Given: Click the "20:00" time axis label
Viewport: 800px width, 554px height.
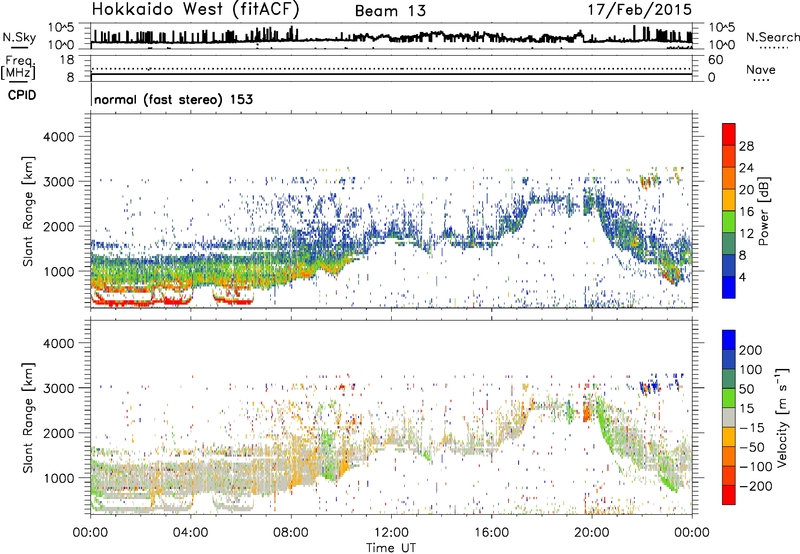Looking at the screenshot, I should 591,533.
